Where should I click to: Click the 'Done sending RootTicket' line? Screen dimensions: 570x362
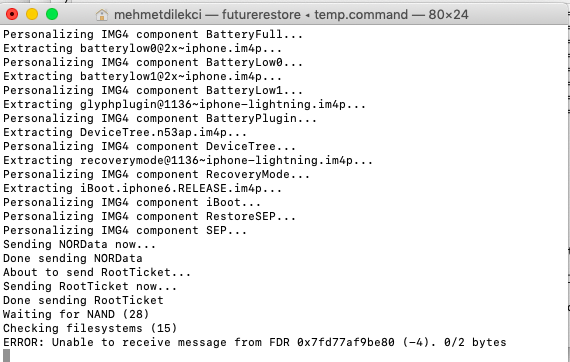click(x=83, y=300)
